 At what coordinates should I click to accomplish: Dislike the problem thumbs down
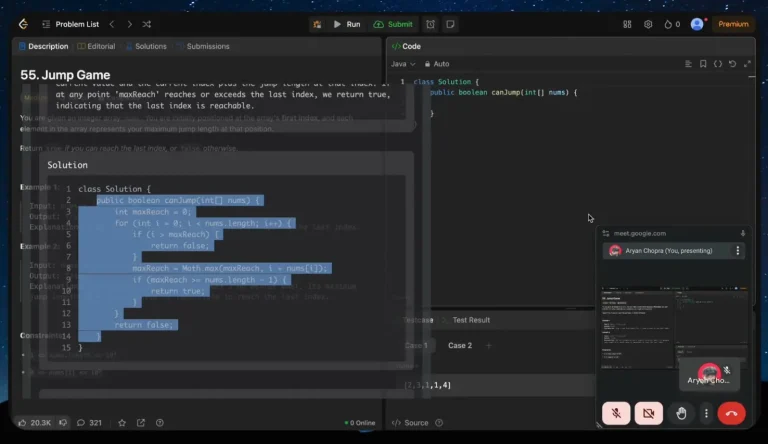click(x=63, y=422)
